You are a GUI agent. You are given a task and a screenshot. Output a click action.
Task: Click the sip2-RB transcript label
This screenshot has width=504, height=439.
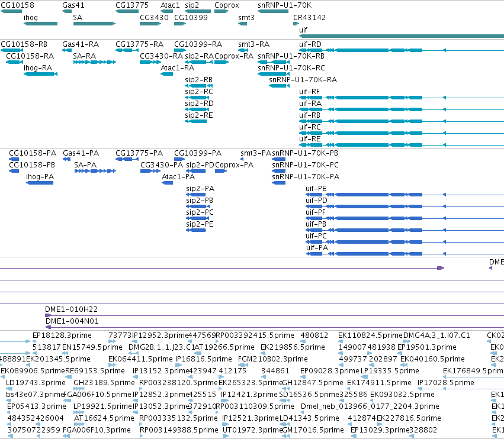[x=198, y=80]
